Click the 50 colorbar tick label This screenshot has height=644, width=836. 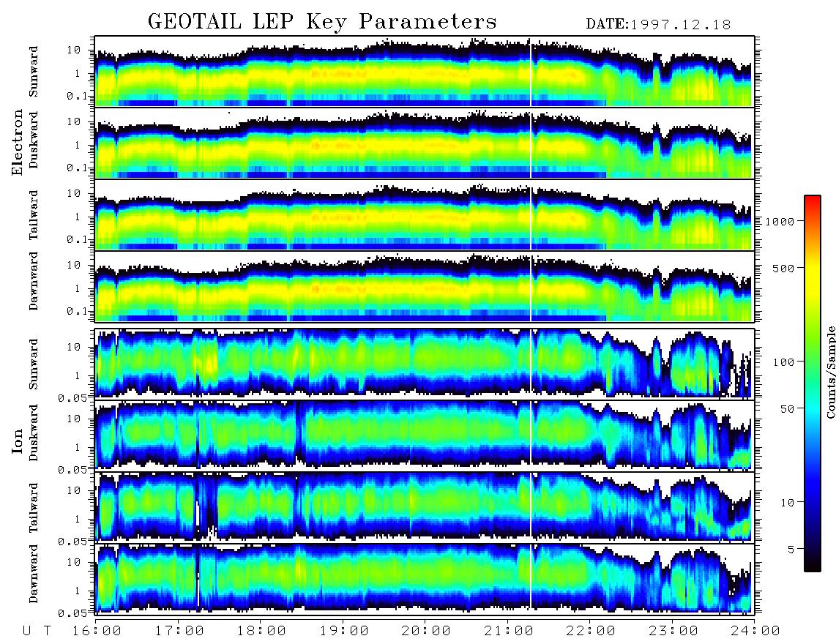(x=788, y=409)
